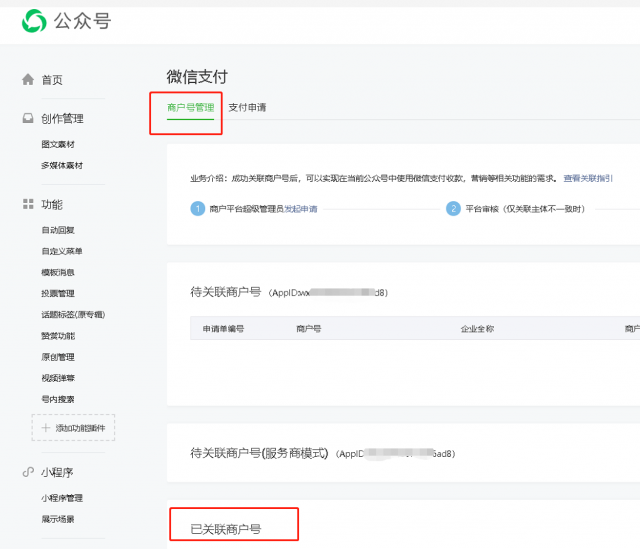Open the 小程序 sidebar section
The image size is (640, 549).
pyautogui.click(x=57, y=472)
